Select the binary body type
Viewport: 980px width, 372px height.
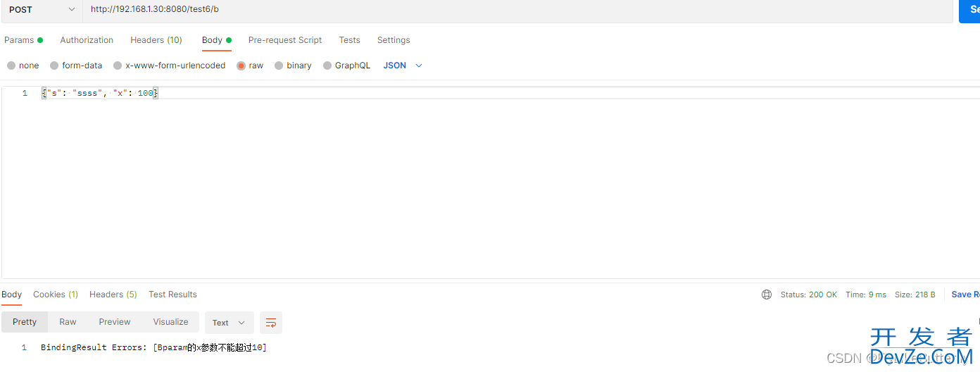tap(293, 66)
